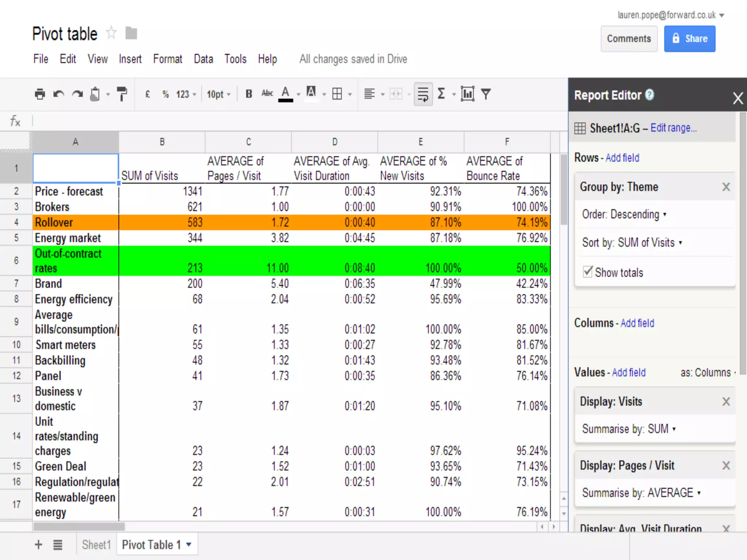Image resolution: width=747 pixels, height=560 pixels.
Task: Star this Pivot table document
Action: click(111, 34)
